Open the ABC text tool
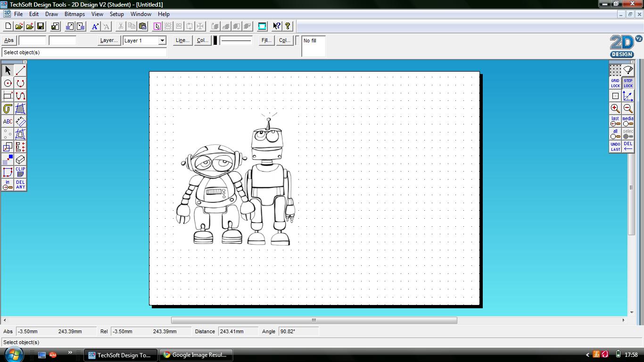 coord(7,121)
